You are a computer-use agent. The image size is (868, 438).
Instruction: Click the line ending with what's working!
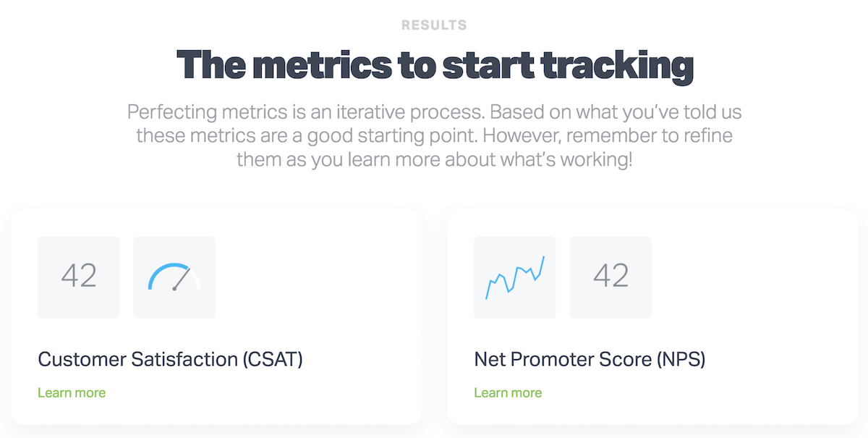pos(434,159)
